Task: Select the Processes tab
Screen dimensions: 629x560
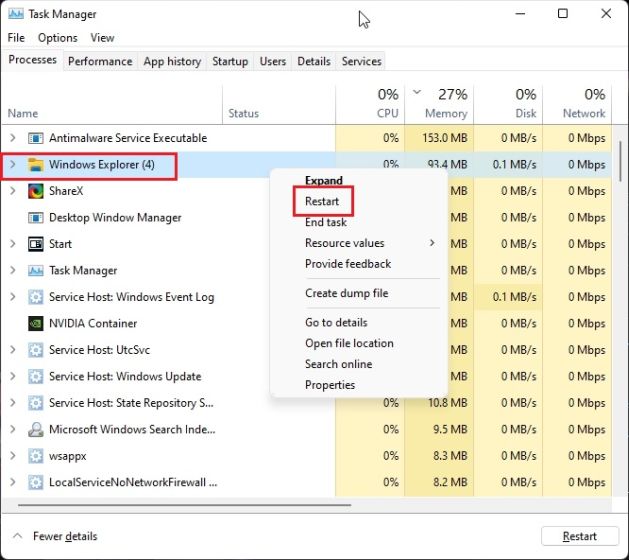Action: click(x=32, y=60)
